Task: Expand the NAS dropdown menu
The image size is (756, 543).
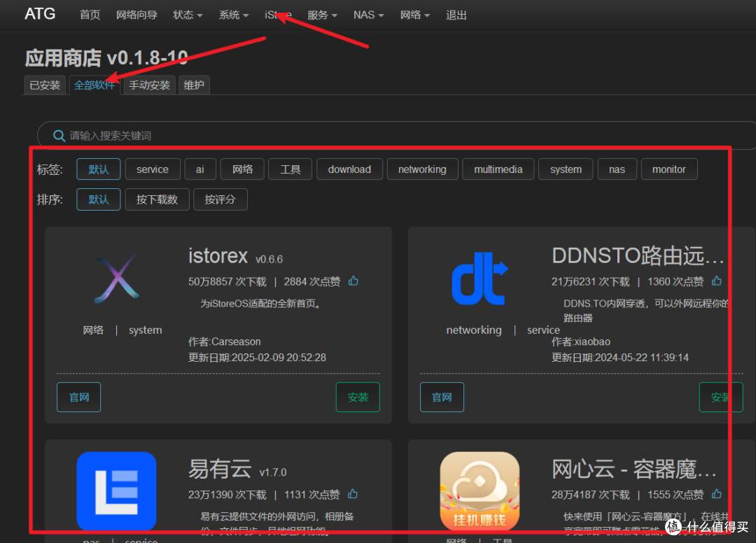Action: coord(368,15)
